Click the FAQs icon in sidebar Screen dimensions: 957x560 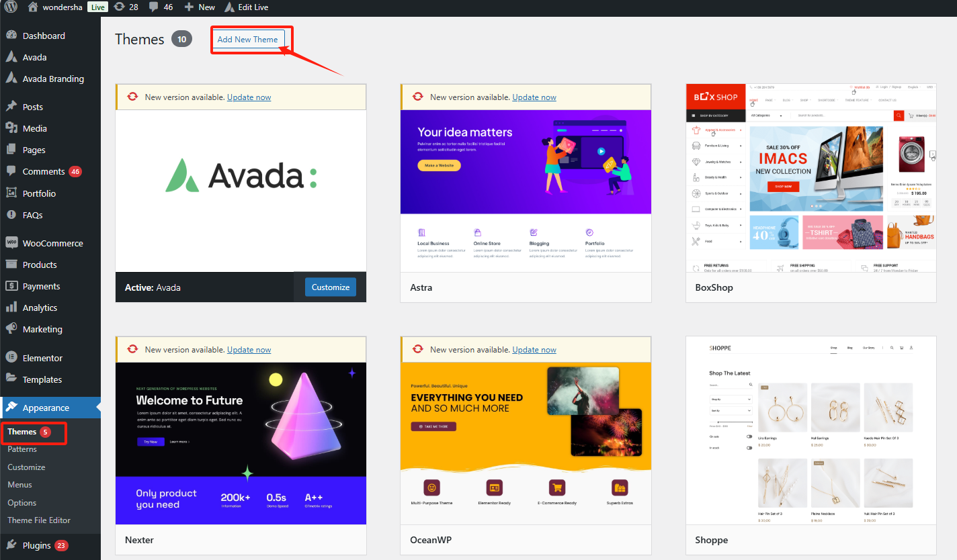click(x=11, y=215)
